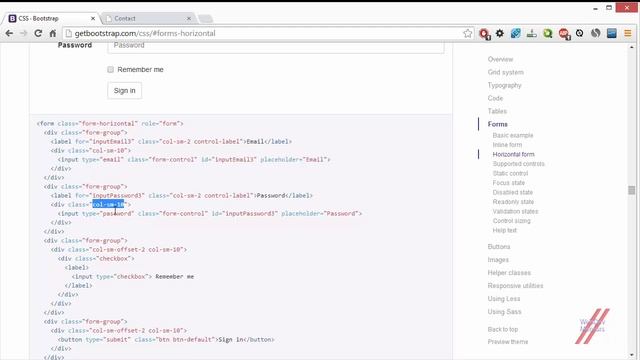Open the home page via house icon
640x360 pixels.
pyautogui.click(x=53, y=33)
